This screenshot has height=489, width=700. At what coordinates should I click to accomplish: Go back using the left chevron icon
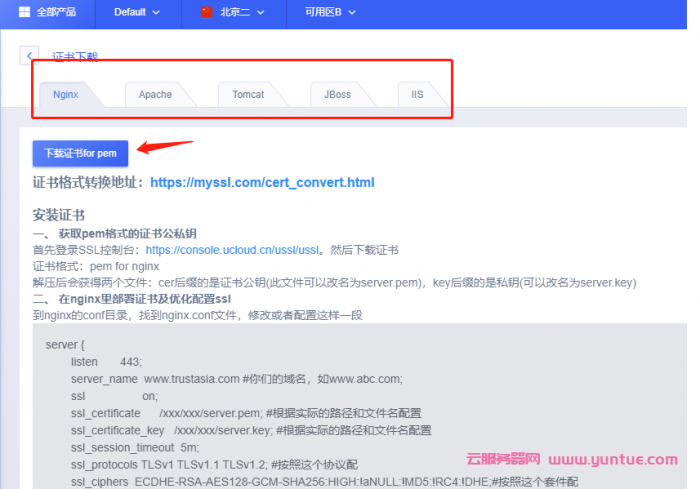[30, 56]
